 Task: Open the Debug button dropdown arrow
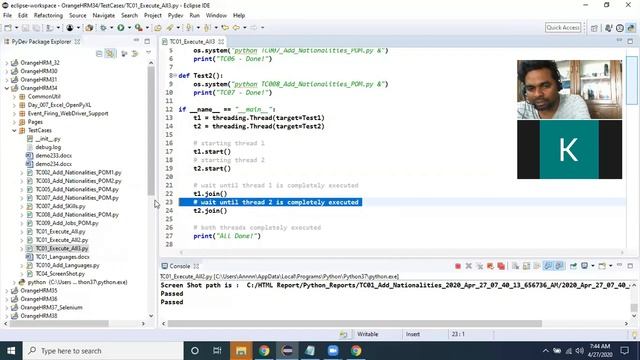(x=111, y=28)
